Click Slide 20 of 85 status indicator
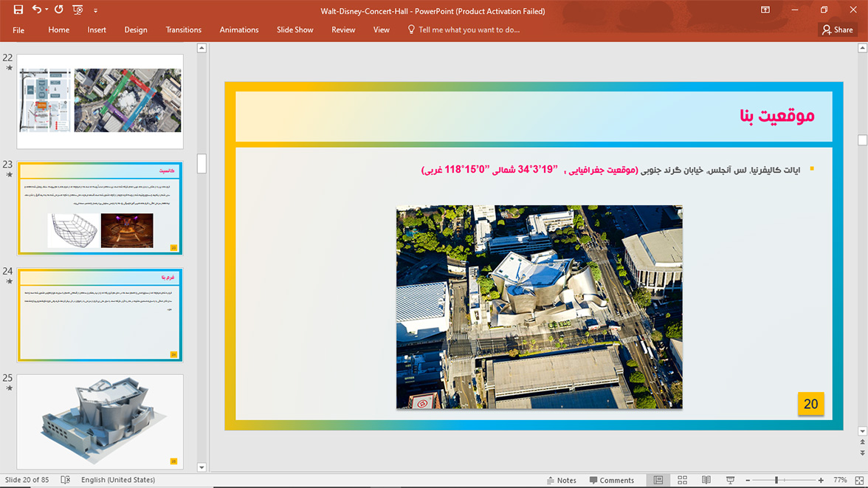This screenshot has width=868, height=488. click(x=27, y=480)
